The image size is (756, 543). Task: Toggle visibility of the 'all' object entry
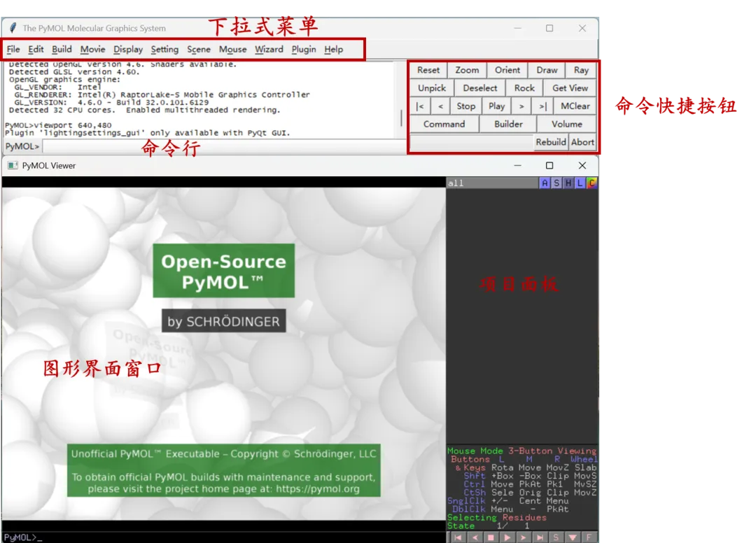[492, 183]
